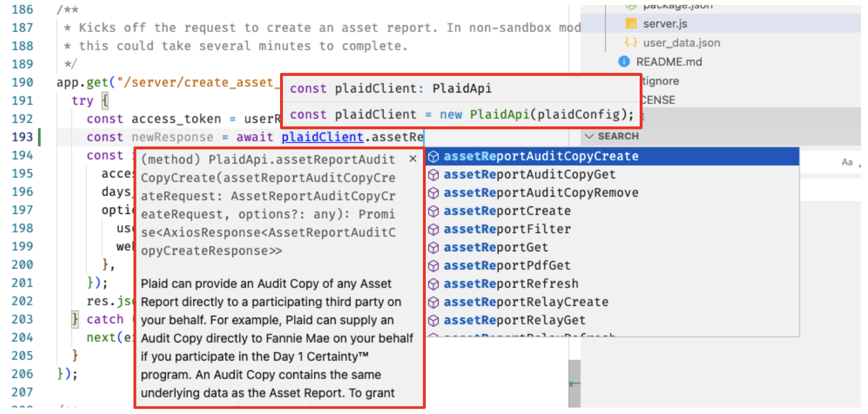This screenshot has width=868, height=414.
Task: Close the method documentation popup
Action: [x=413, y=159]
